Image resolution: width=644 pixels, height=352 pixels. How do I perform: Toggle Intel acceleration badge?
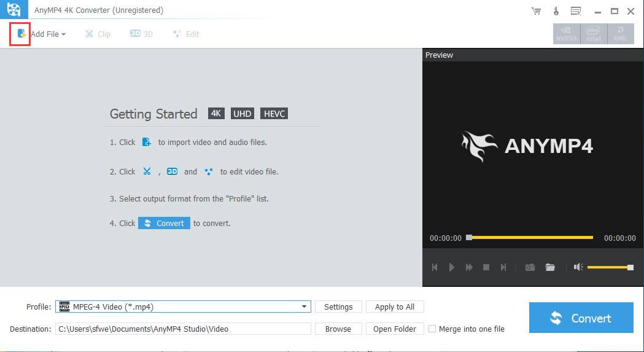[x=594, y=34]
